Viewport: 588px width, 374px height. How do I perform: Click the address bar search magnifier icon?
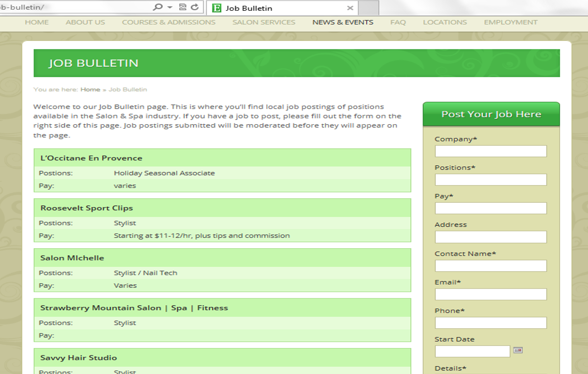point(158,7)
